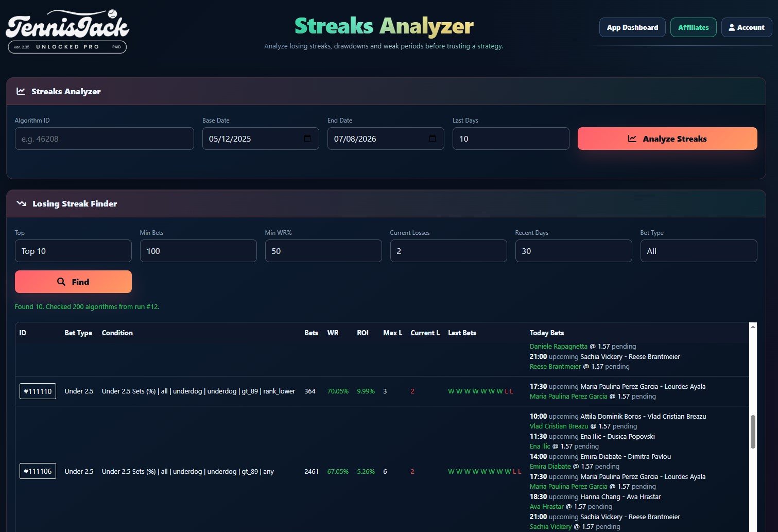Click the Last Bets column header
Viewport: 778px width, 532px height.
[x=462, y=333]
